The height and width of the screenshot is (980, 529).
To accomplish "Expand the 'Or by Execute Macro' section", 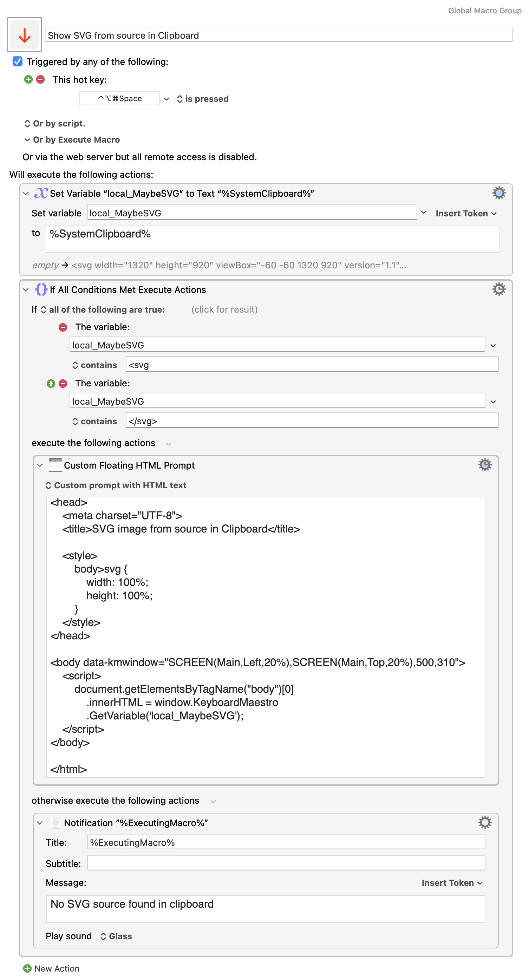I will point(27,139).
